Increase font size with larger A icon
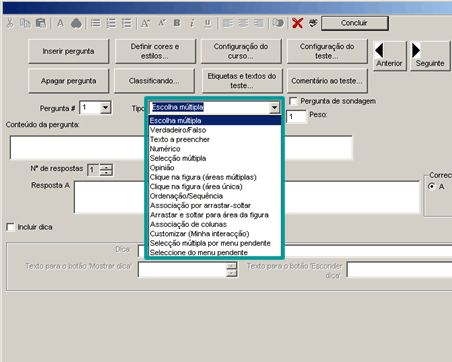 coord(145,23)
